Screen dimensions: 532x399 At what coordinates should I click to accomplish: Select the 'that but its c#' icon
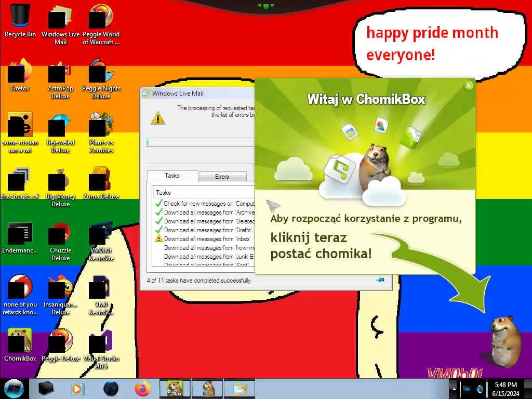pyautogui.click(x=20, y=183)
